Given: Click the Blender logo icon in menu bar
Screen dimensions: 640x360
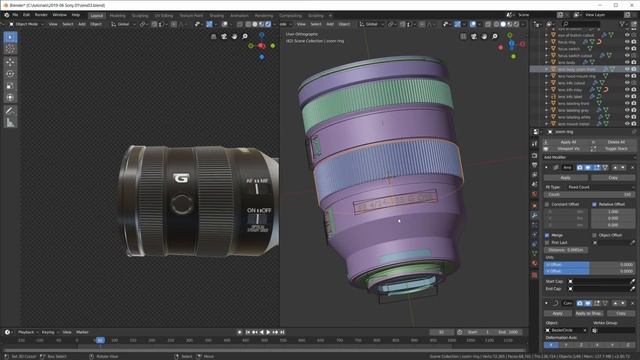Looking at the screenshot, I should pyautogui.click(x=7, y=15).
